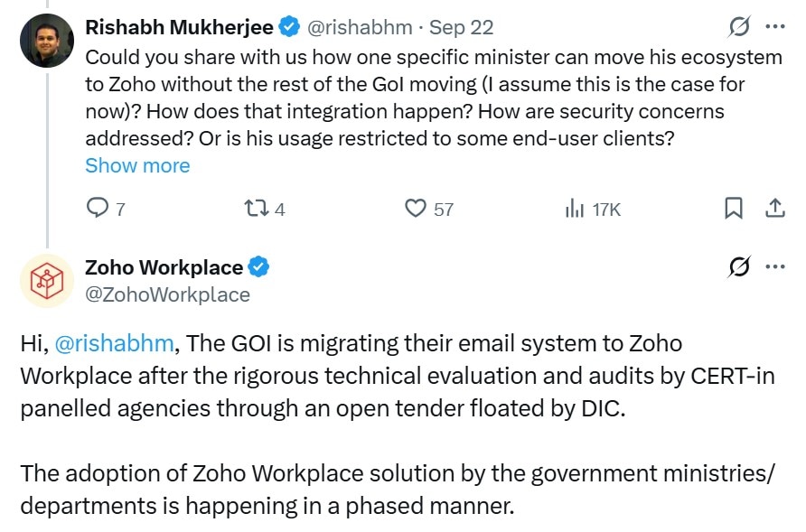Click Grok icon on Zoho Workplace reply

[738, 267]
